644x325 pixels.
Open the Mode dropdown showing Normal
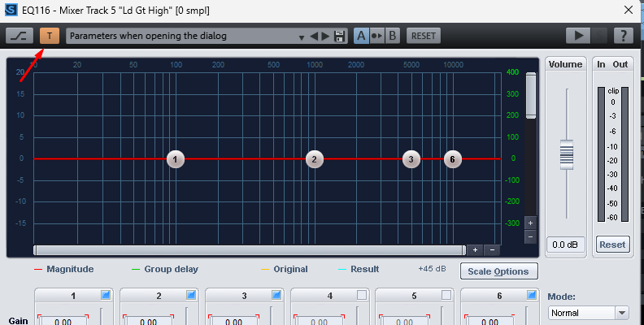(588, 313)
